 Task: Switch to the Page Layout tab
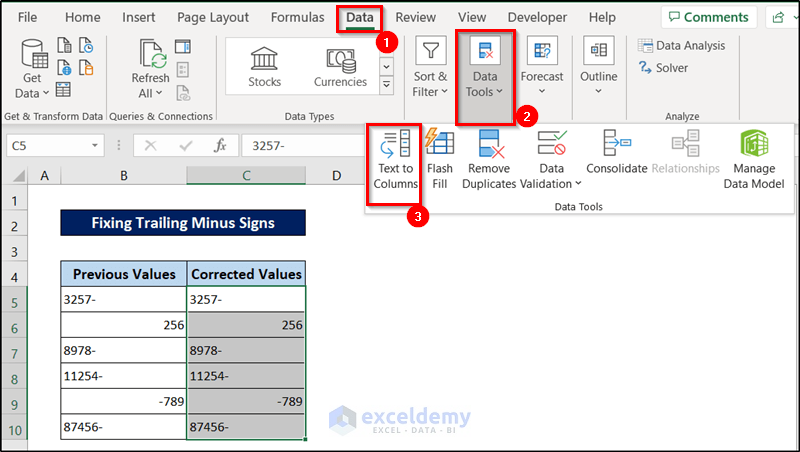point(213,17)
